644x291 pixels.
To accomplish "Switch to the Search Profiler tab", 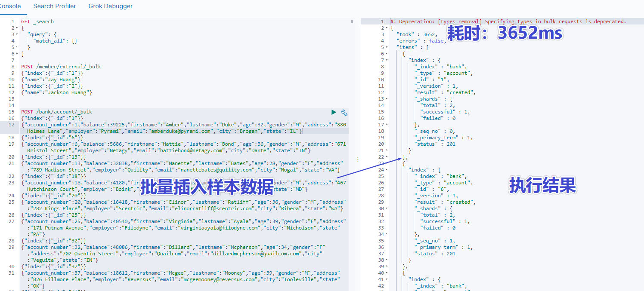I will [55, 6].
